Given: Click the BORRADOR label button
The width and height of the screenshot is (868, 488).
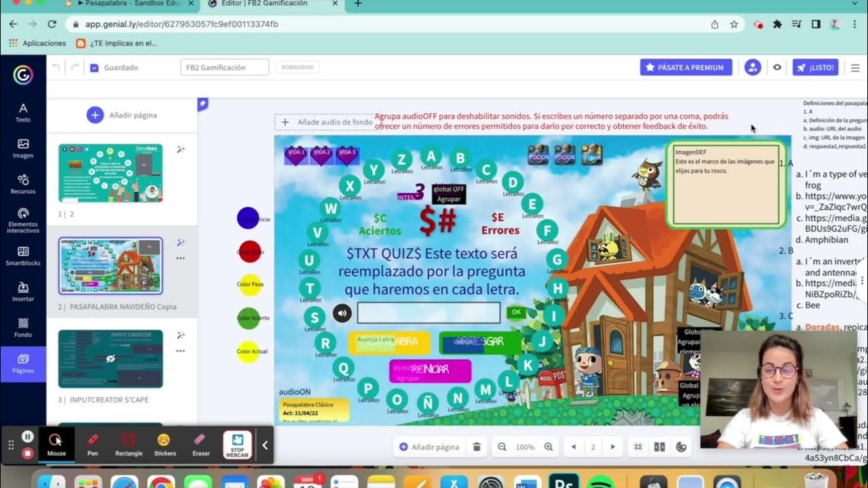Looking at the screenshot, I should click(x=297, y=67).
